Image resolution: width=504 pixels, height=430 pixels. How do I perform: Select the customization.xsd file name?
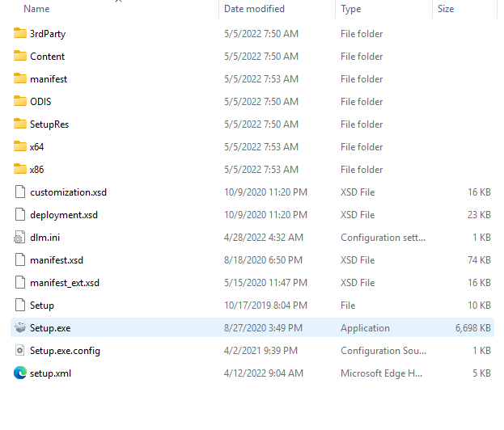68,192
